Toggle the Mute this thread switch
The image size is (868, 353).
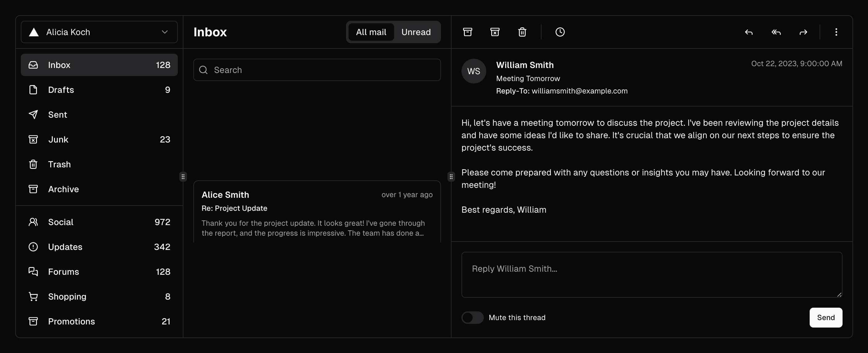tap(472, 317)
